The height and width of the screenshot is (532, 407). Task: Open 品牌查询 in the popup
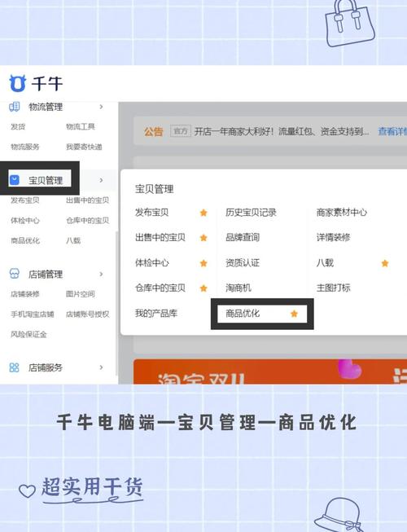(243, 238)
